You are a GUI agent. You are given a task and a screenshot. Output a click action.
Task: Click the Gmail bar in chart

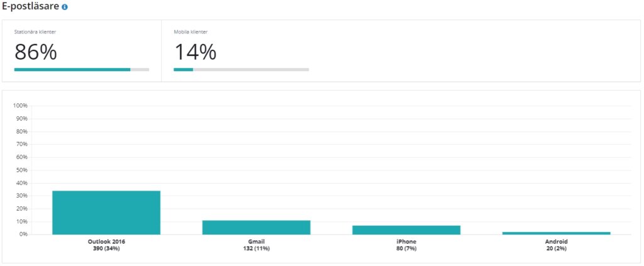click(x=257, y=228)
